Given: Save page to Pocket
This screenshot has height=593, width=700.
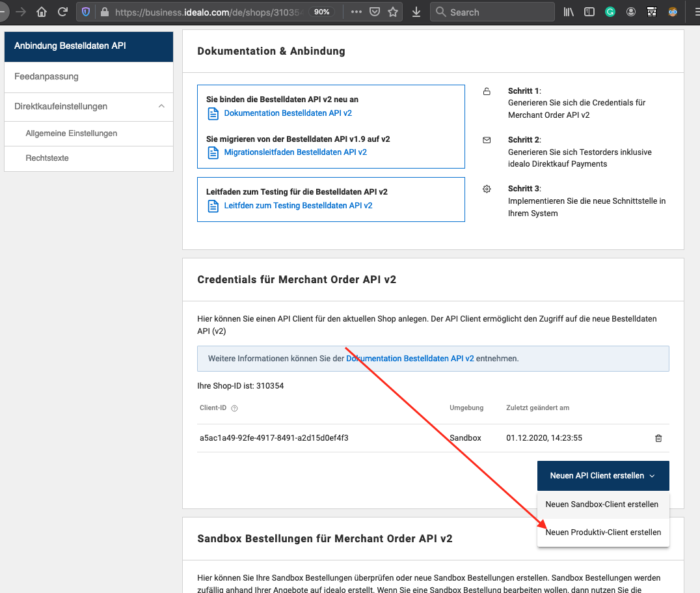Looking at the screenshot, I should pyautogui.click(x=375, y=12).
